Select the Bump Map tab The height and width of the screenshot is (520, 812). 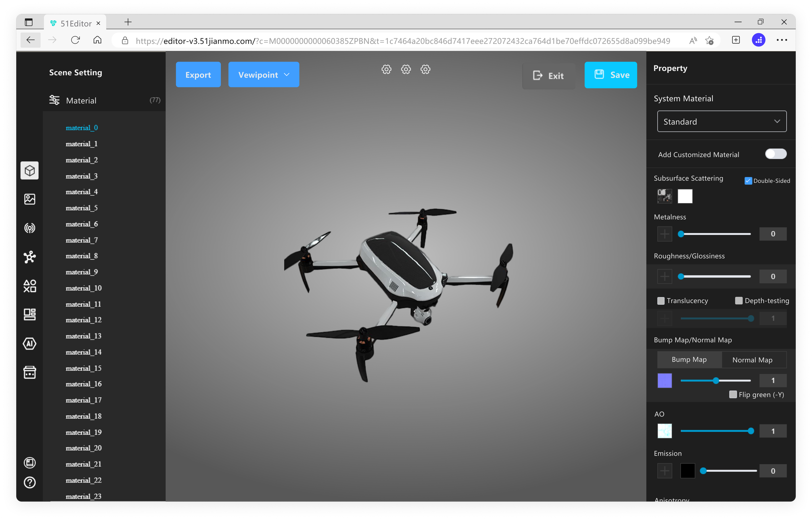pyautogui.click(x=689, y=360)
